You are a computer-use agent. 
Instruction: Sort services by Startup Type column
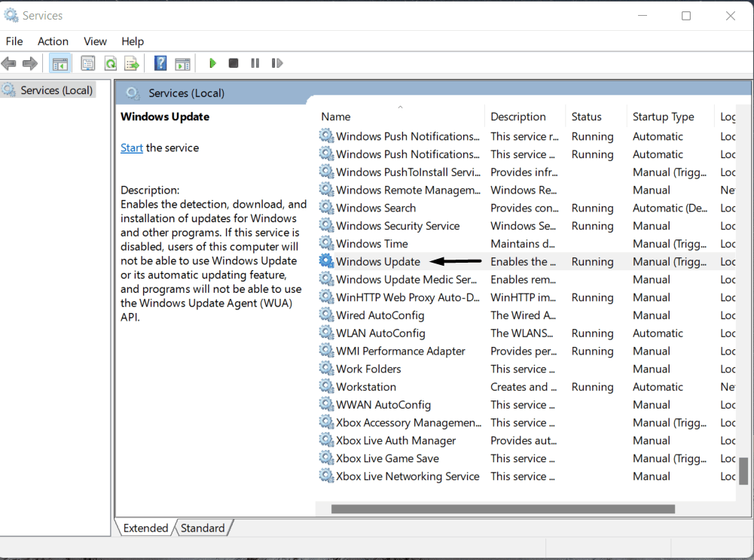click(x=663, y=117)
